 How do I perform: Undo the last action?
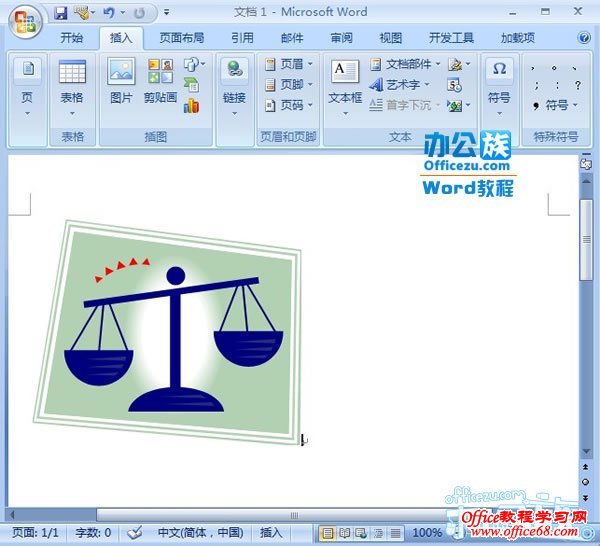pyautogui.click(x=109, y=13)
